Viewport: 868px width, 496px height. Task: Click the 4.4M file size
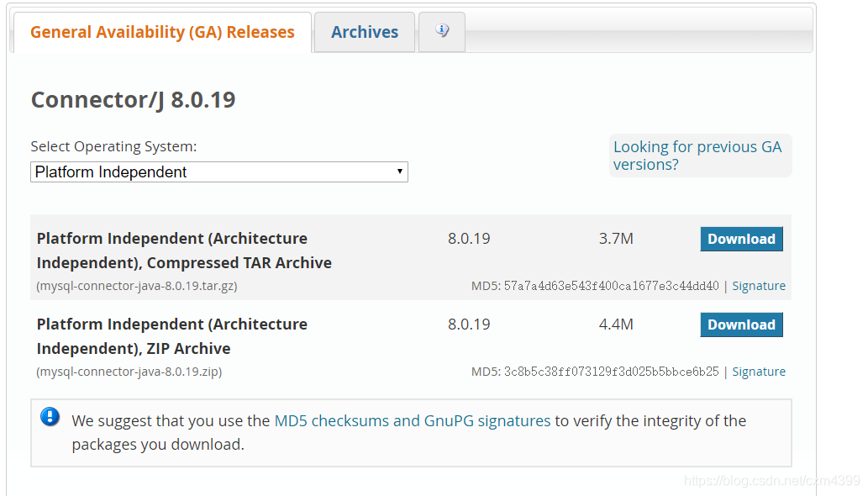616,325
